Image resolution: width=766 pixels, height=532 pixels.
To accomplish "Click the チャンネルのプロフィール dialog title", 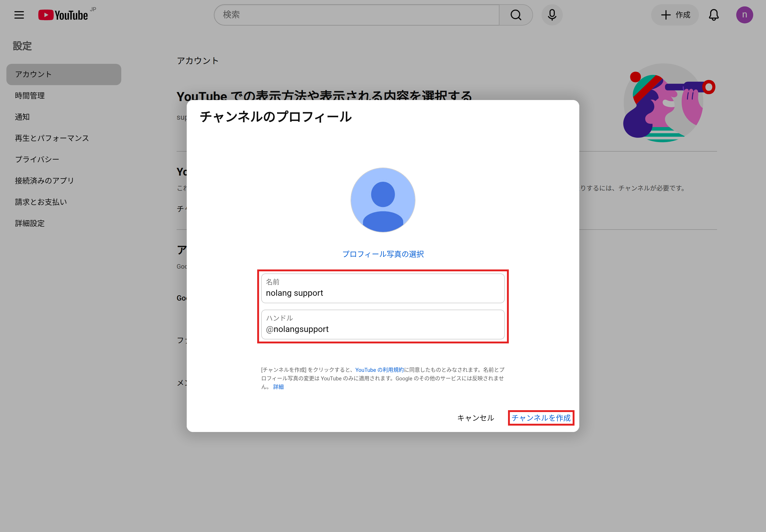I will click(275, 117).
